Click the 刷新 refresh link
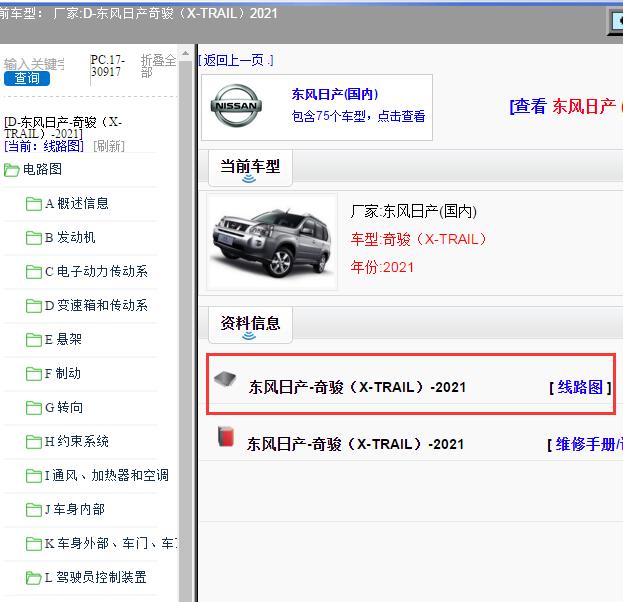This screenshot has width=623, height=602. click(108, 146)
